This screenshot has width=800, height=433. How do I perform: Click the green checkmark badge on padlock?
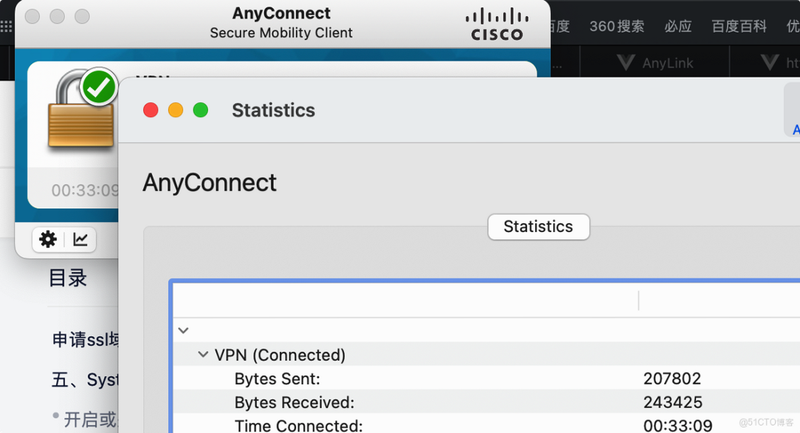click(99, 87)
